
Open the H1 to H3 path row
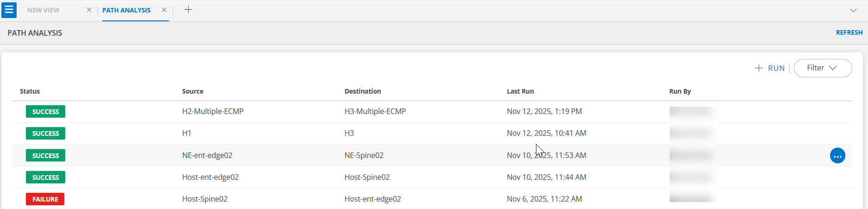(187, 133)
